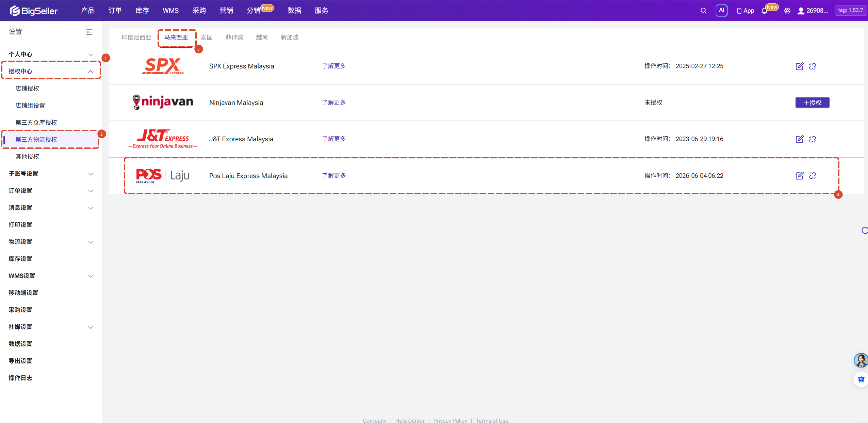
Task: Open 库存设置 in sidebar
Action: pos(20,259)
